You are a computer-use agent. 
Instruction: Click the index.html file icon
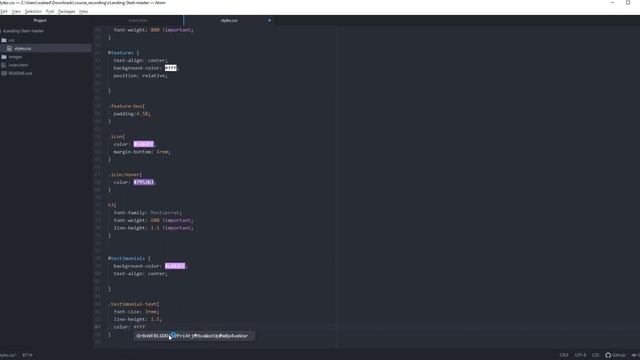coord(4,65)
